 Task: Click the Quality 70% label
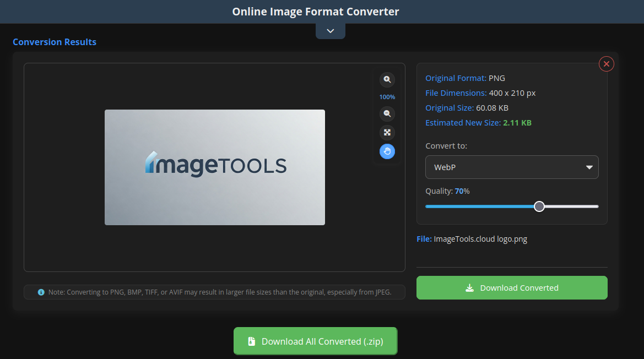[447, 191]
